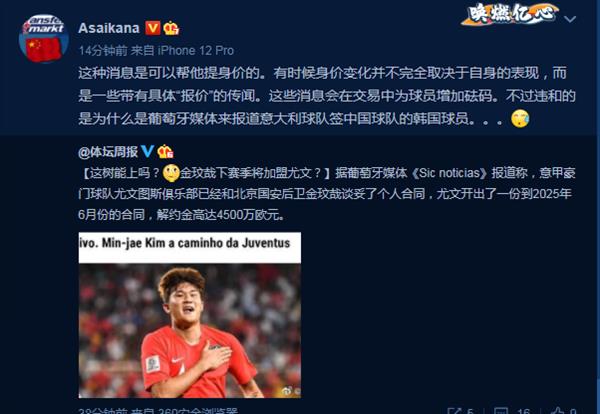Click the thinking emoji in the reposted text
Image resolution: width=600 pixels, height=414 pixels.
[171, 173]
